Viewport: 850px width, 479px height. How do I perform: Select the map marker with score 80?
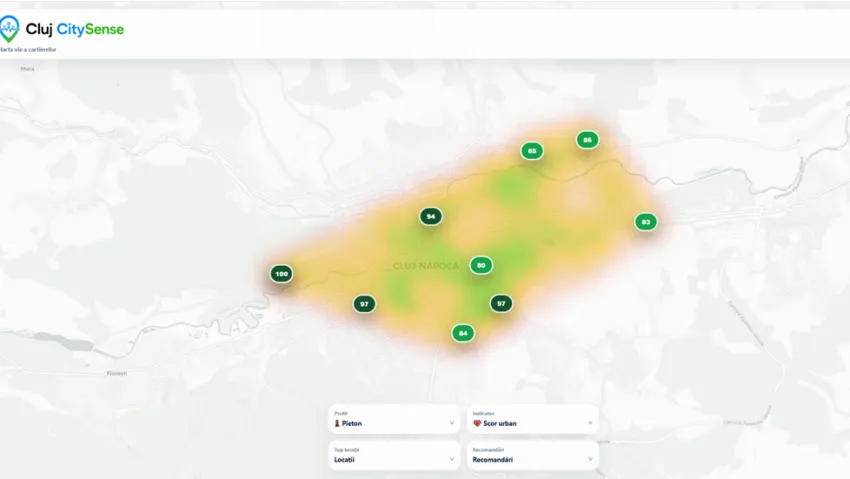click(481, 265)
